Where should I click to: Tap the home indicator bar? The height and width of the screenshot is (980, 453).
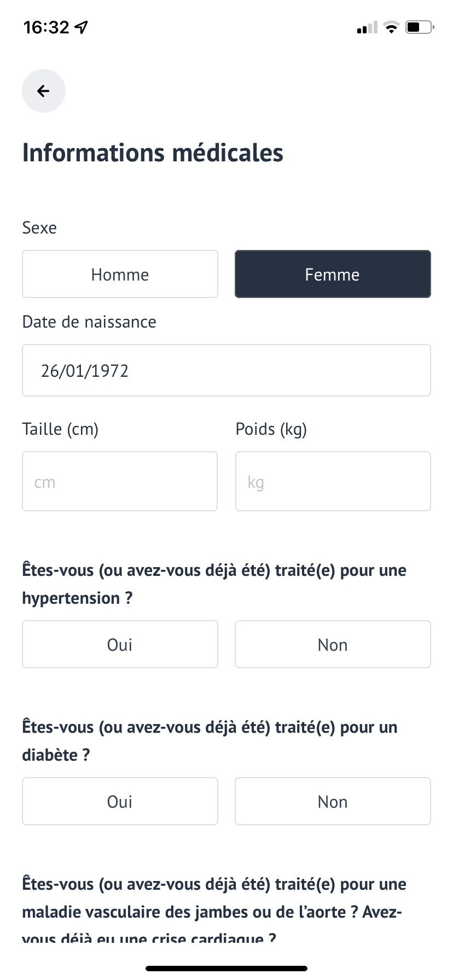click(226, 969)
